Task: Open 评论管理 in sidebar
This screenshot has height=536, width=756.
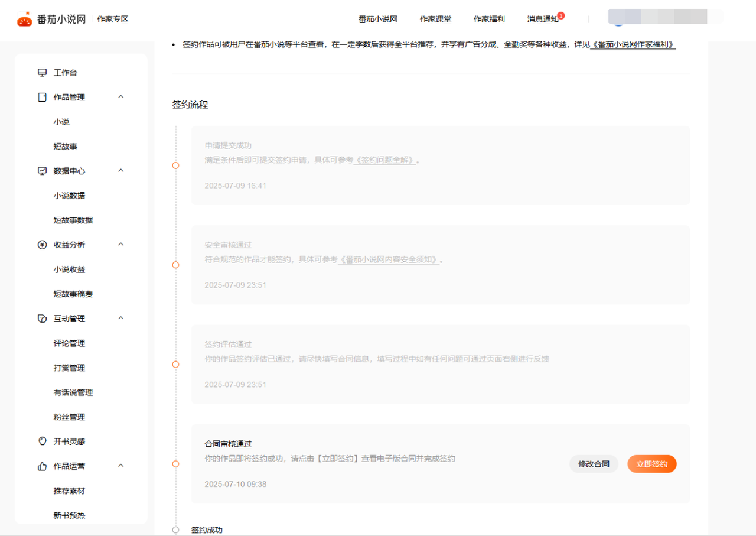Action: 69,343
